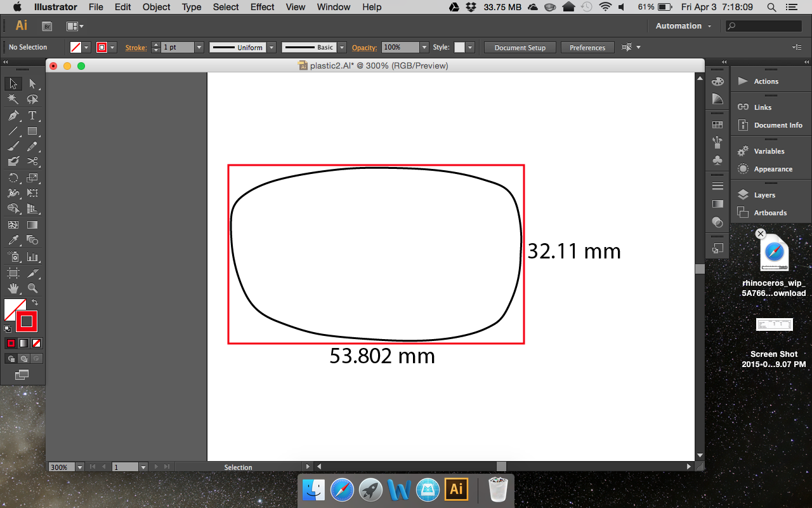This screenshot has width=812, height=508.
Task: Select the Line Segment tool
Action: (x=13, y=131)
